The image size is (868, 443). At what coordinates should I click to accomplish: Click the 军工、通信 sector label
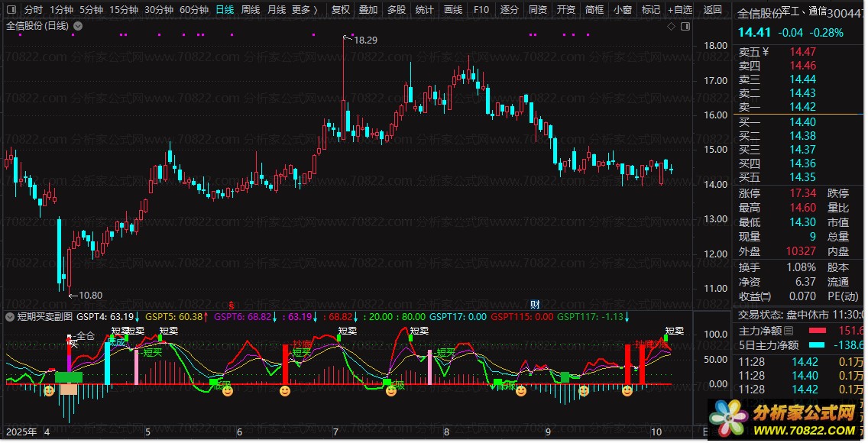805,11
